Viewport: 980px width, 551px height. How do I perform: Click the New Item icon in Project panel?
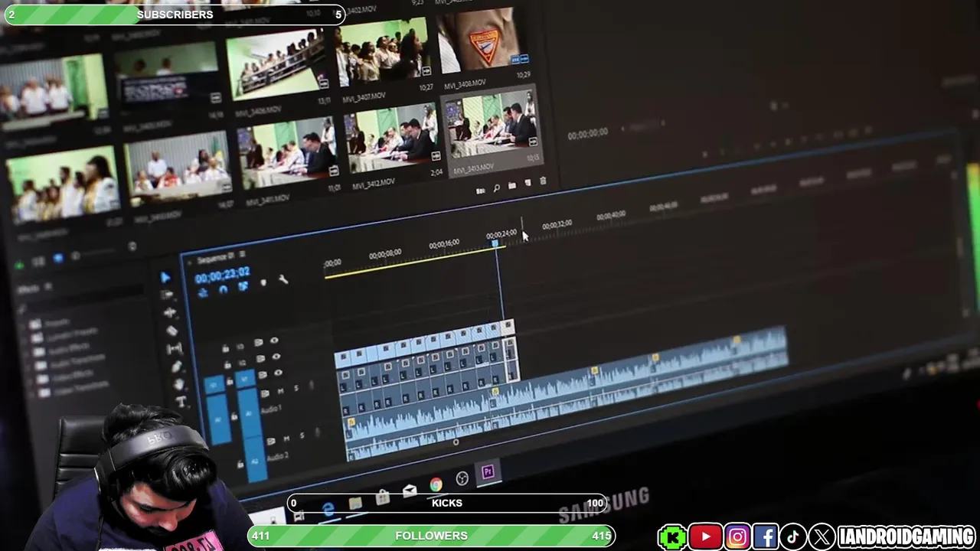[528, 183]
